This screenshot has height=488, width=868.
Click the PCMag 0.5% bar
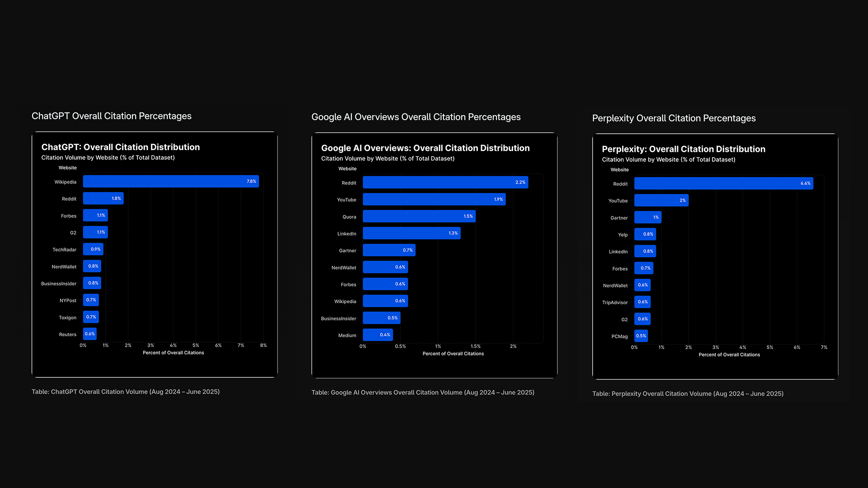[x=641, y=336]
